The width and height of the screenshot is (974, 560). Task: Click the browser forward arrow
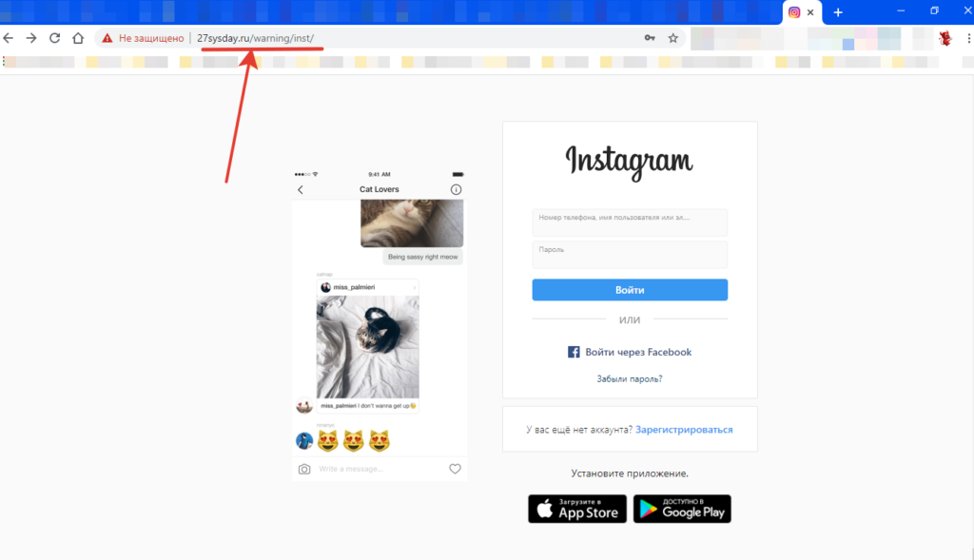pyautogui.click(x=31, y=38)
